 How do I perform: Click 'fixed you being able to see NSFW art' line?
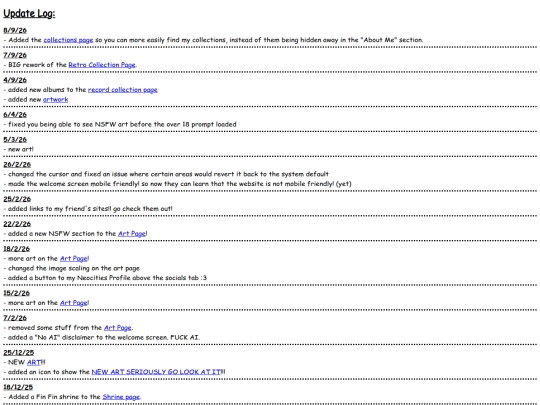coord(120,124)
